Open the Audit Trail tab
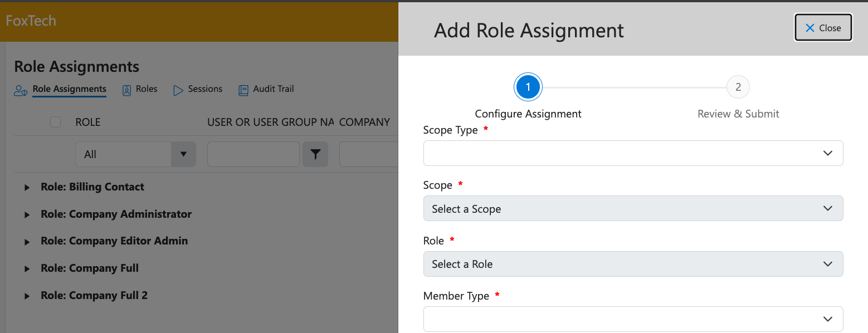Screen dimensions: 868x333 [x=274, y=89]
